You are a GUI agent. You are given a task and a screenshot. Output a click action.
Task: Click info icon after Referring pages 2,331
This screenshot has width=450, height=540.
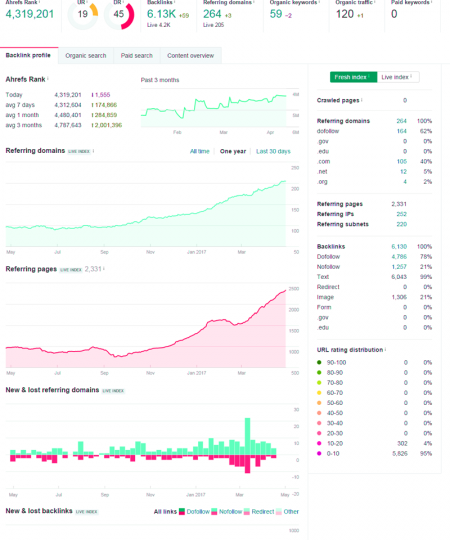pyautogui.click(x=104, y=269)
